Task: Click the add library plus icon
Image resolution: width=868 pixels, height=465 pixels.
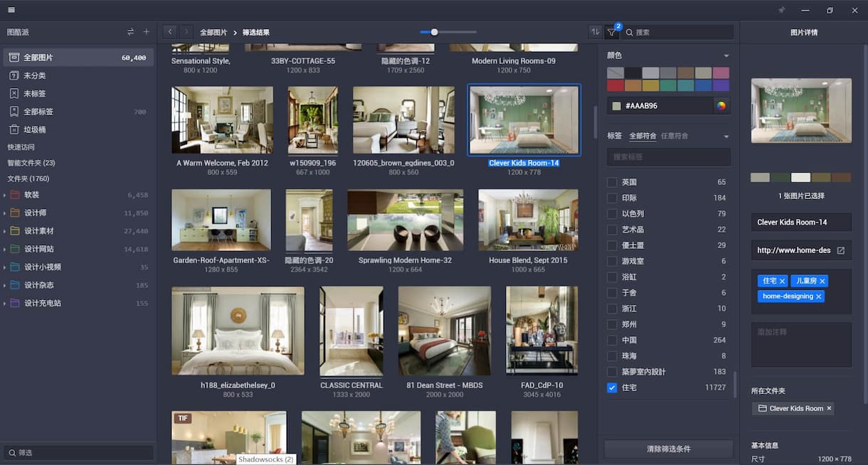Action: pyautogui.click(x=147, y=32)
